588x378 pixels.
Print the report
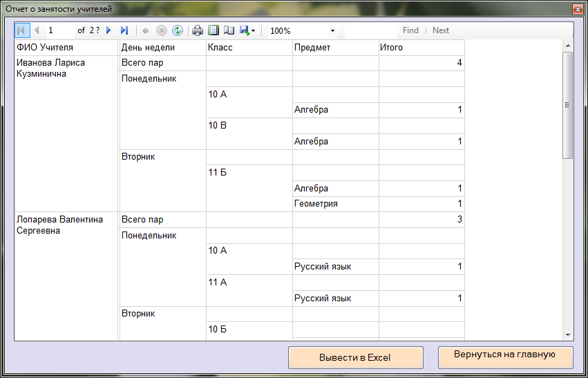198,30
